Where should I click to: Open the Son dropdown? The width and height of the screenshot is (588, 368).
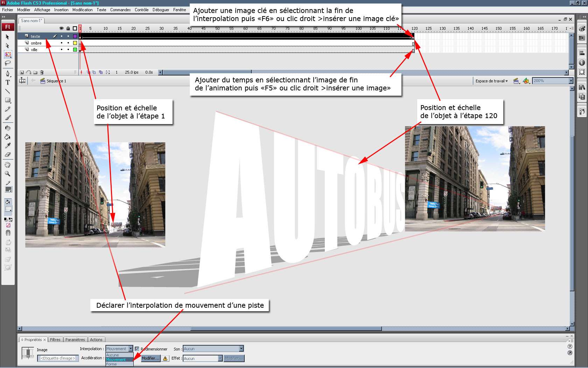coord(213,349)
